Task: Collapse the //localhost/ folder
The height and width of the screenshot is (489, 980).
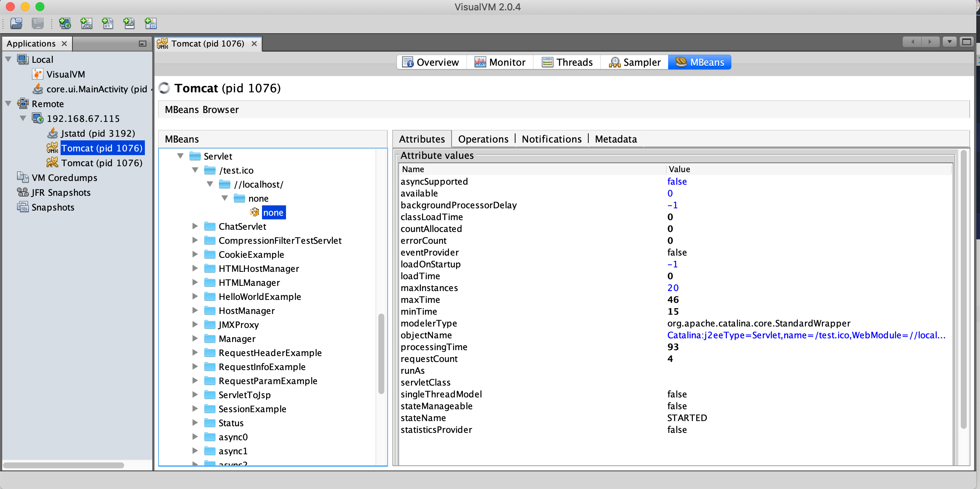Action: coord(210,184)
